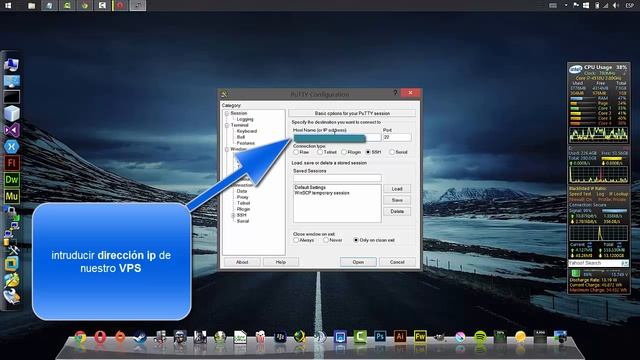Open Visual Studio in left sidebar
The width and height of the screenshot is (640, 360).
(x=11, y=130)
